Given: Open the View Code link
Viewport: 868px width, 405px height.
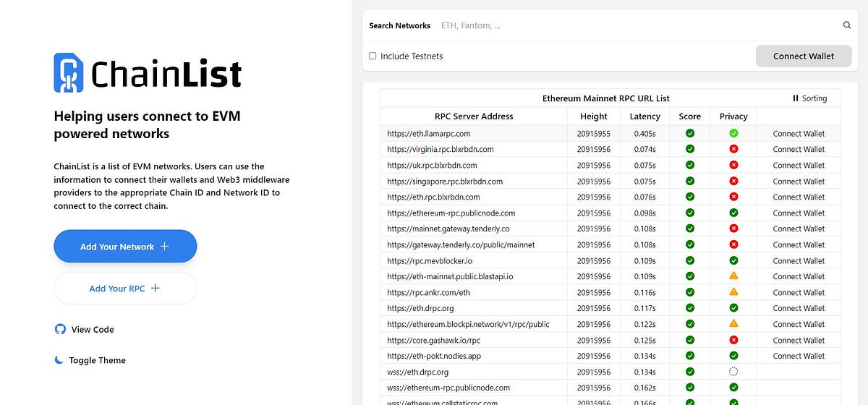Looking at the screenshot, I should [85, 329].
